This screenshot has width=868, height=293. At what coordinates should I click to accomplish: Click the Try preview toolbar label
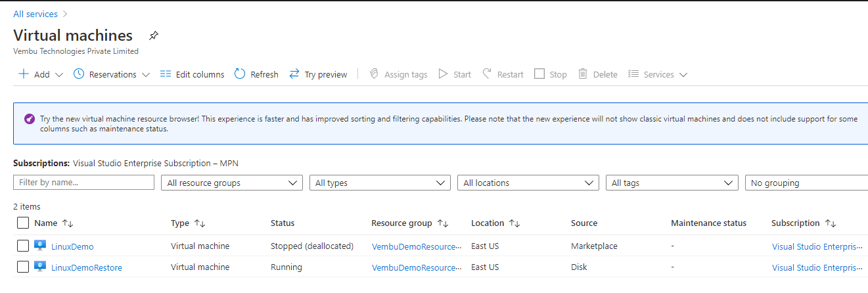(x=326, y=75)
